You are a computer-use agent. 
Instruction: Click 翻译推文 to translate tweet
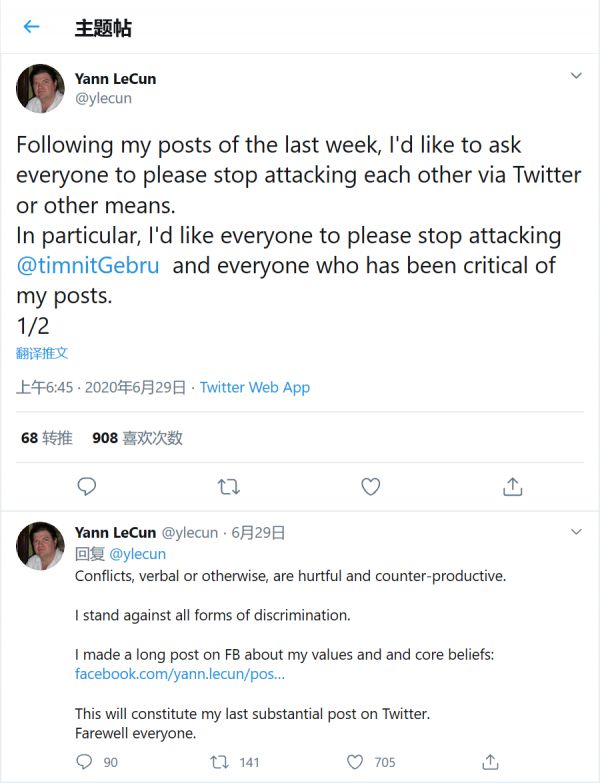pyautogui.click(x=42, y=353)
